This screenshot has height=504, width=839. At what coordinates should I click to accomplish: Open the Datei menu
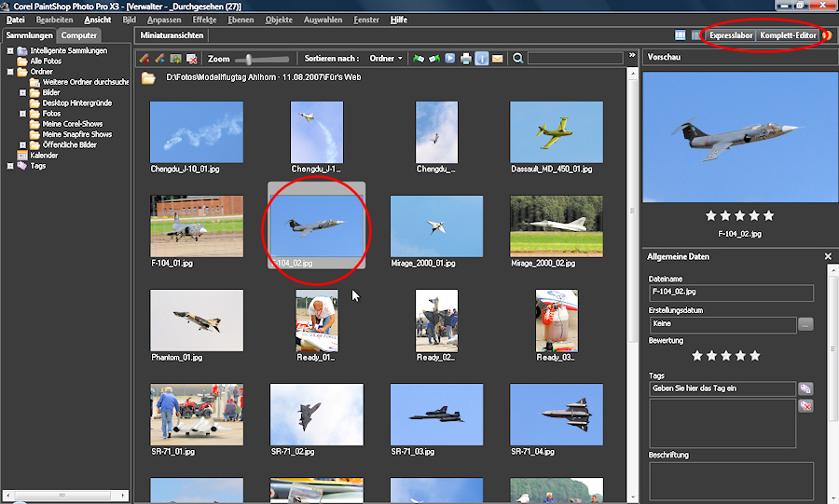pyautogui.click(x=16, y=20)
